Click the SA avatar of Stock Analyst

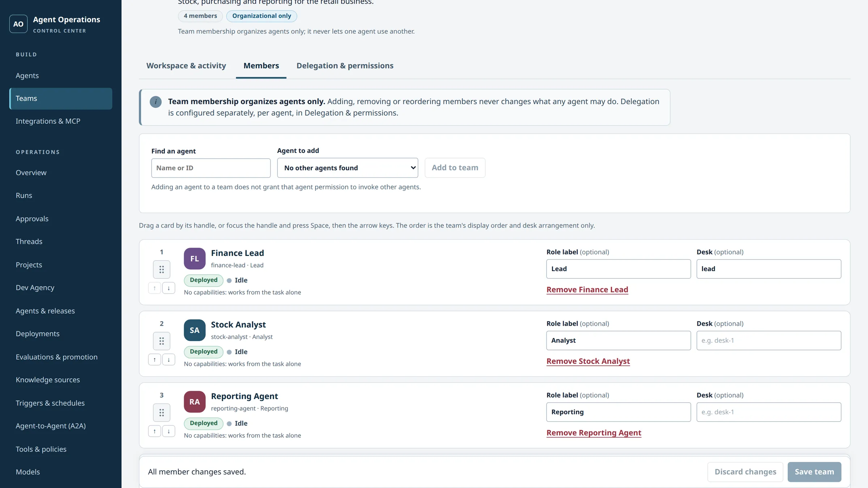pyautogui.click(x=195, y=330)
